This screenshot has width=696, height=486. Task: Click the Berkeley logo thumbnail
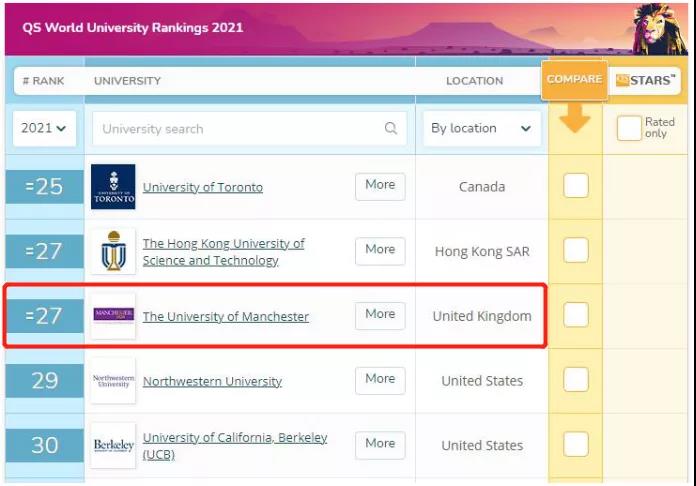tap(113, 445)
